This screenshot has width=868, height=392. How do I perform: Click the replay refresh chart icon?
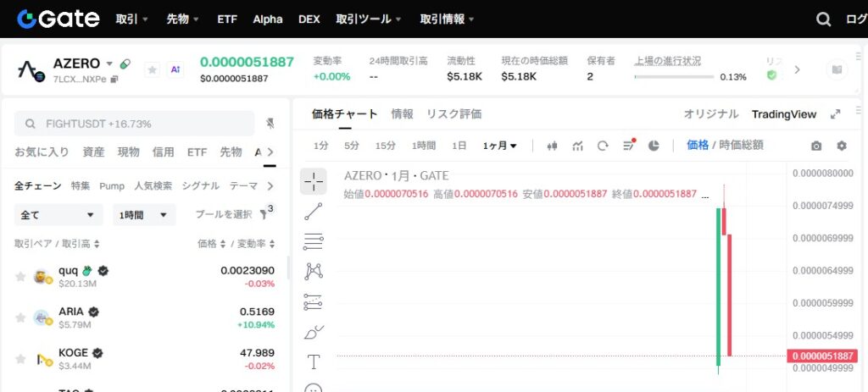(x=603, y=146)
